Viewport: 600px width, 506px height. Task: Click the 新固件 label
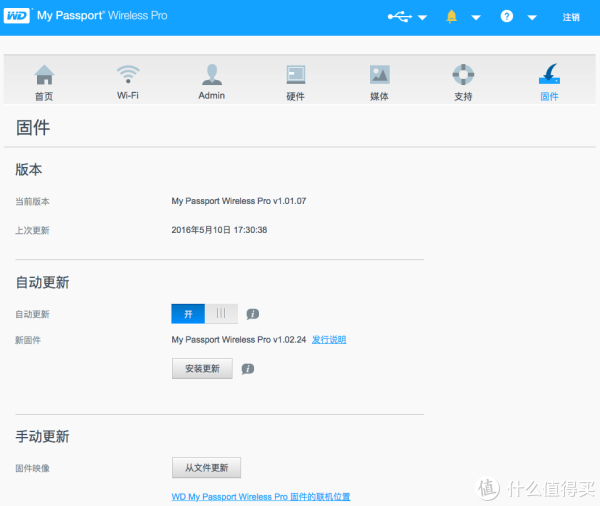[28, 340]
